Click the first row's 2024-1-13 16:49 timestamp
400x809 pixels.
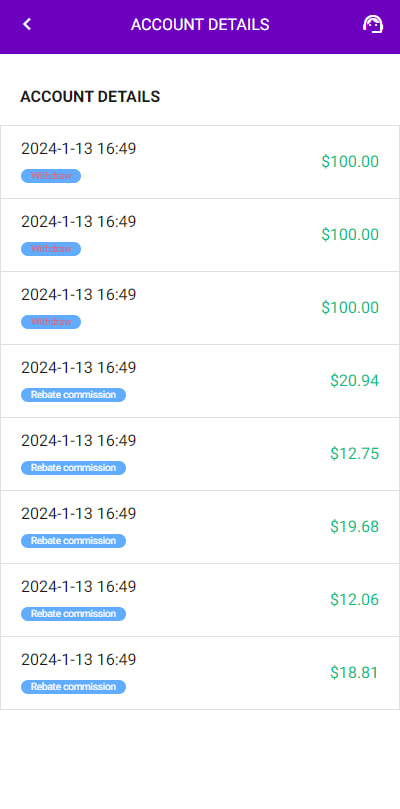click(x=78, y=149)
